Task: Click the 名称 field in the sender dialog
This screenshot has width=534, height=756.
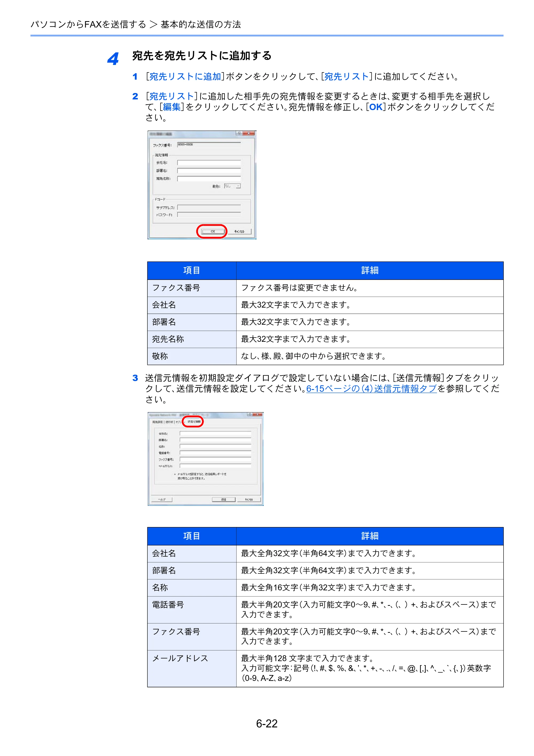Action: pyautogui.click(x=215, y=447)
